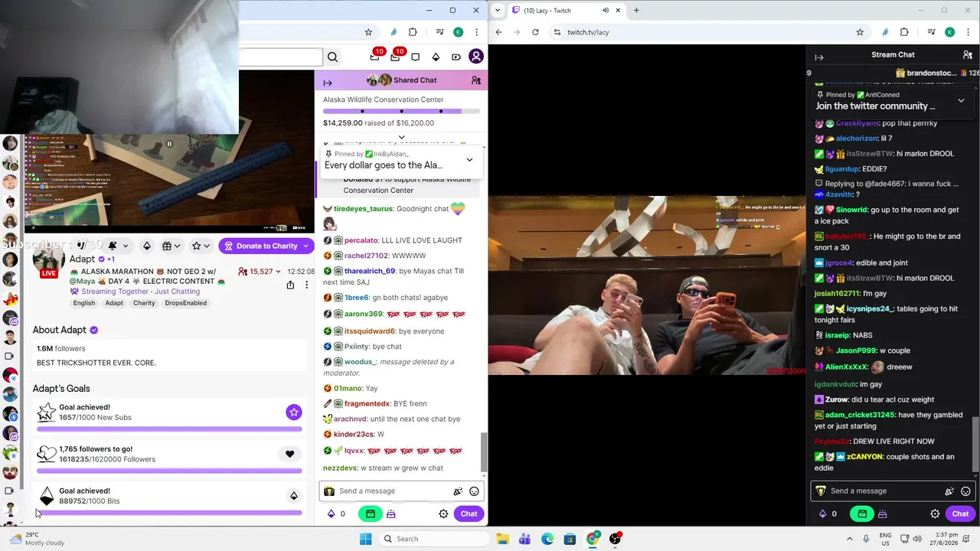Image resolution: width=980 pixels, height=551 pixels.
Task: Expand the pinned AntiConned message in Lacy chat
Action: click(x=961, y=100)
